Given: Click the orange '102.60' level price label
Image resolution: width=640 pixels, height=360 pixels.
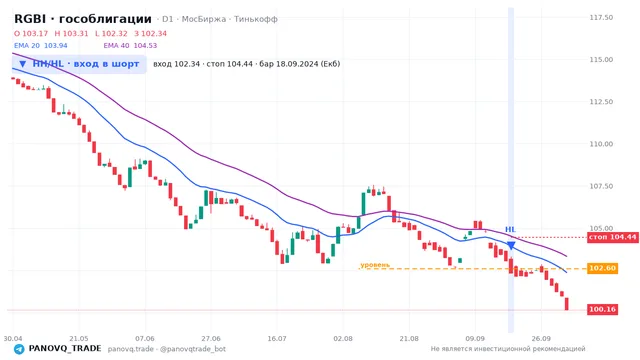Looking at the screenshot, I should point(602,268).
